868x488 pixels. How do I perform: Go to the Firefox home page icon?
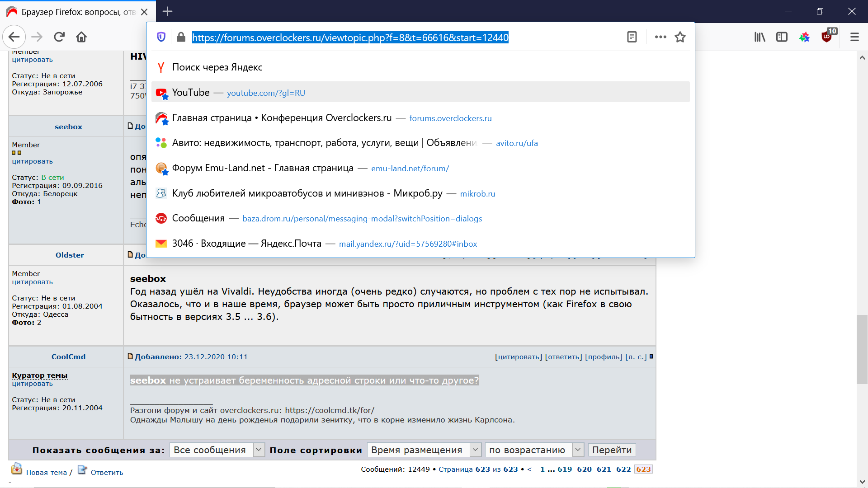(81, 37)
